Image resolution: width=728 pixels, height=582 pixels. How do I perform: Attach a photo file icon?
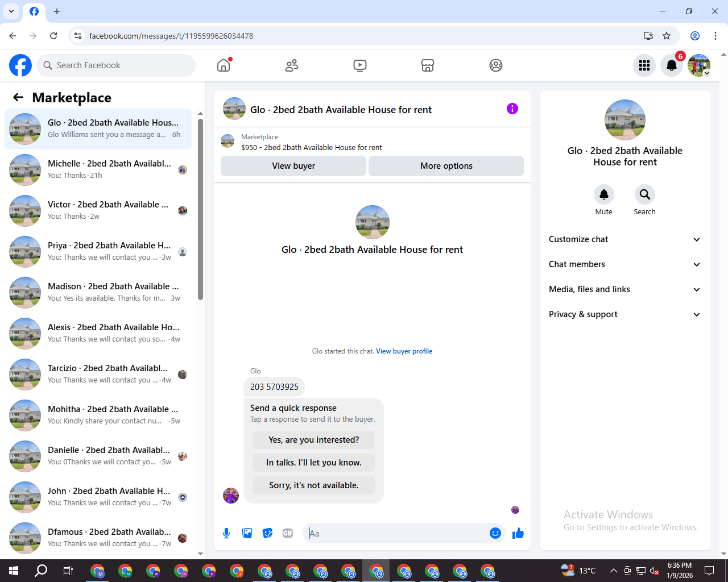point(247,533)
